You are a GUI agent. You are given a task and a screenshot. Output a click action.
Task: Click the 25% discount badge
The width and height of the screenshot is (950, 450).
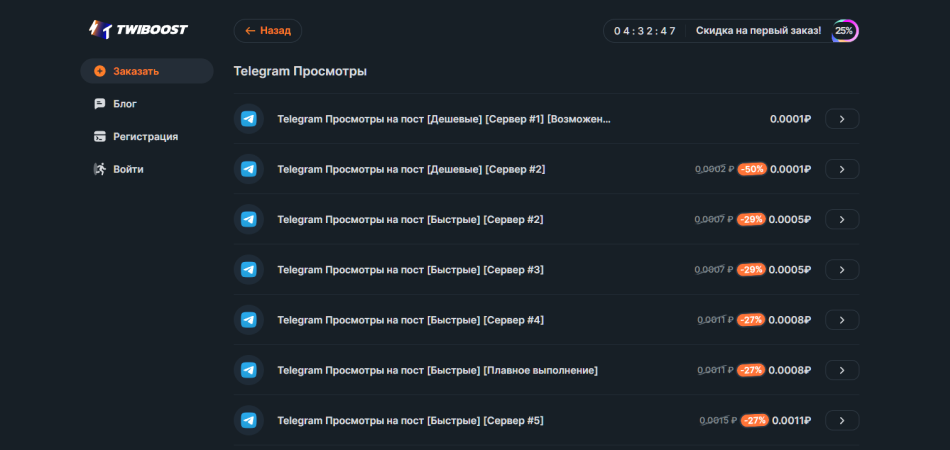pyautogui.click(x=845, y=31)
